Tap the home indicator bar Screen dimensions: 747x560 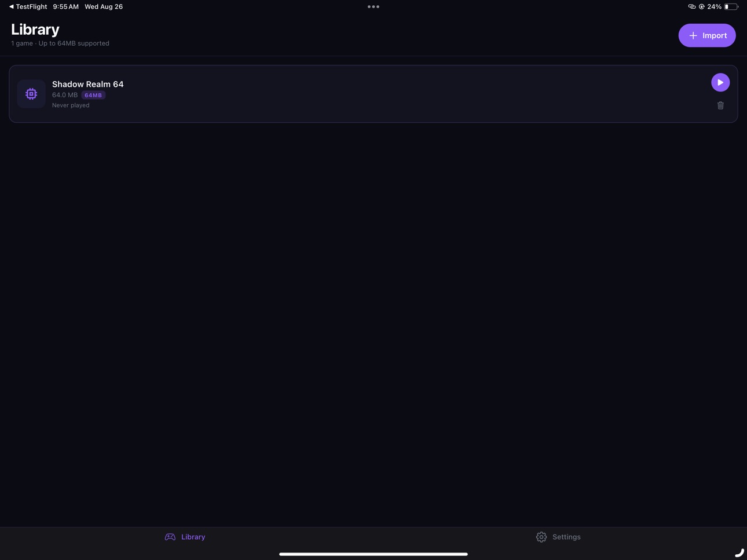[x=373, y=554]
